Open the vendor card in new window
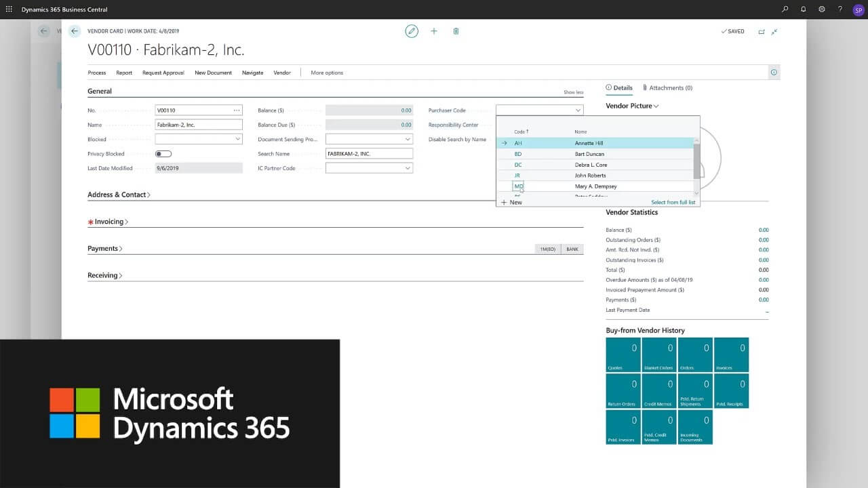868x488 pixels. 762,31
